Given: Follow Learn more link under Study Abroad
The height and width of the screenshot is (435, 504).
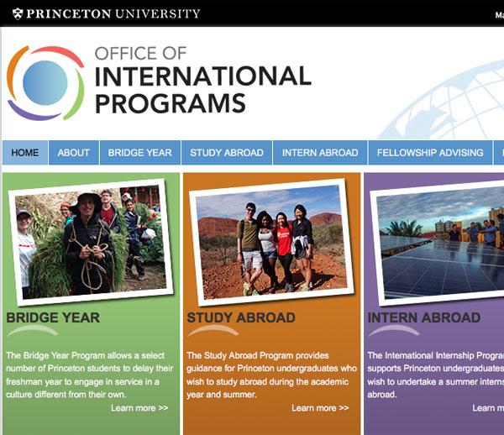Looking at the screenshot, I should pyautogui.click(x=320, y=408).
